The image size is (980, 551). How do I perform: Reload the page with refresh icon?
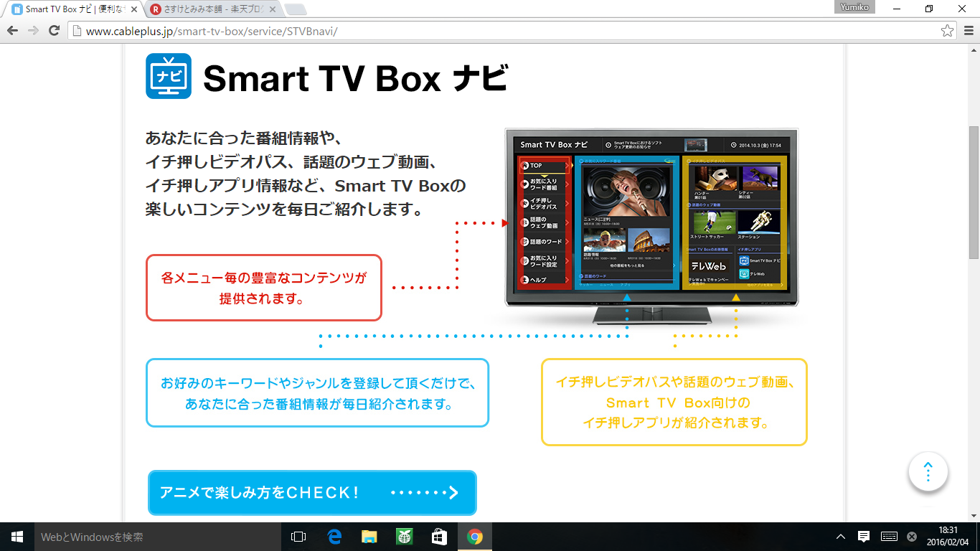(x=54, y=31)
